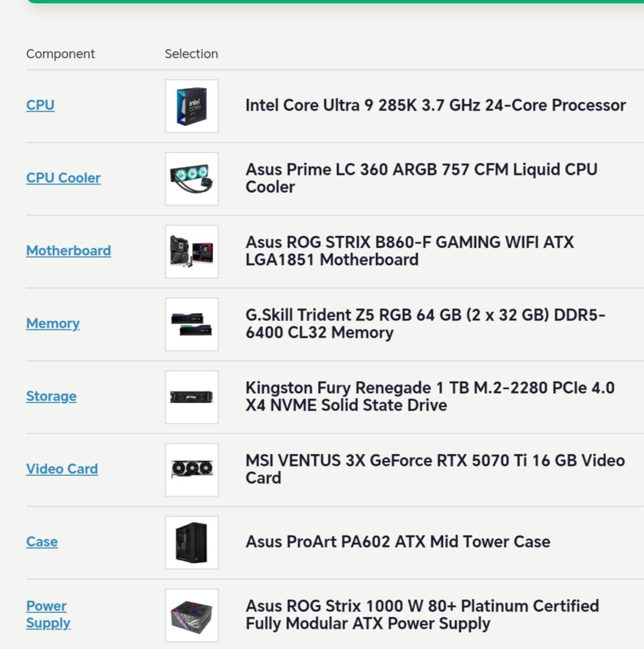Click the Kingston Fury Renegade SSD thumbnail
This screenshot has width=644, height=649.
point(192,397)
